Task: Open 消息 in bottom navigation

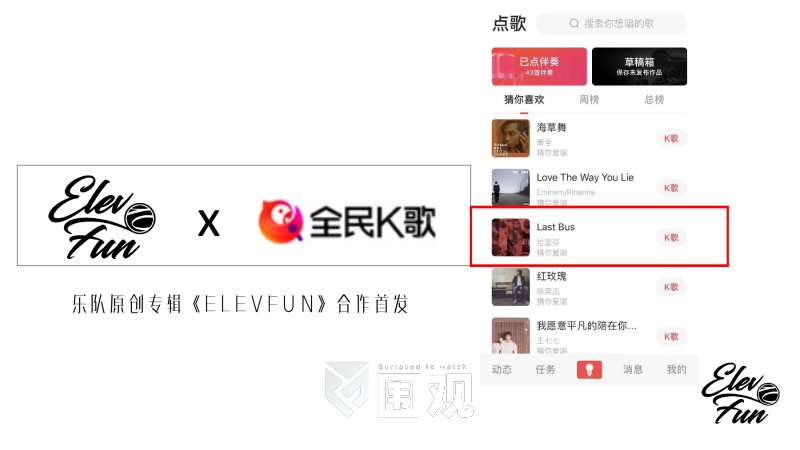Action: [633, 369]
